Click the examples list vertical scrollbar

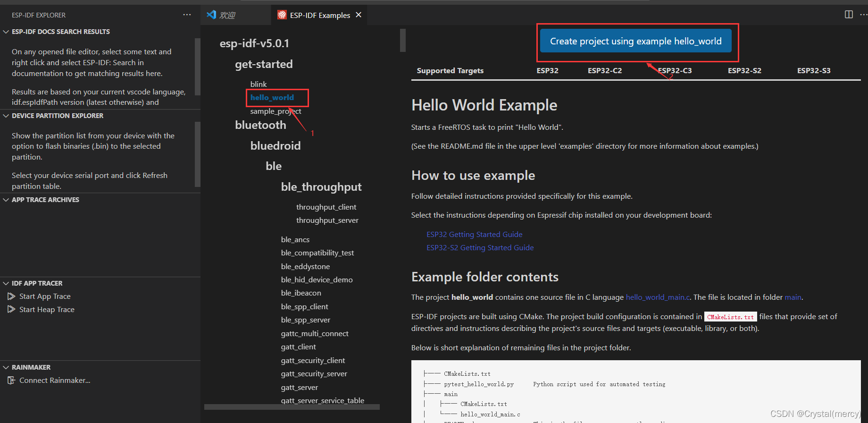pos(403,40)
